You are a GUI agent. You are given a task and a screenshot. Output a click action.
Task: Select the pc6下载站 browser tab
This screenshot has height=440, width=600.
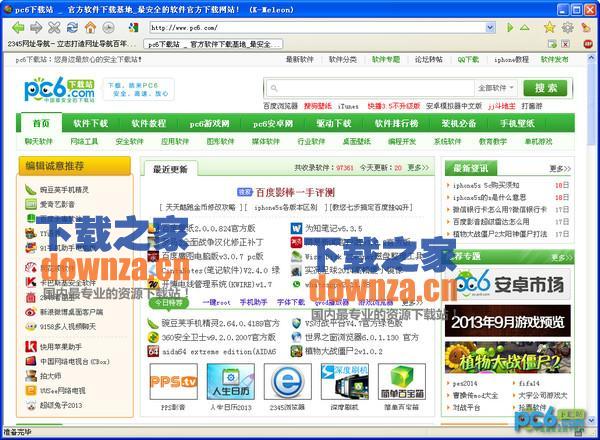click(x=214, y=44)
